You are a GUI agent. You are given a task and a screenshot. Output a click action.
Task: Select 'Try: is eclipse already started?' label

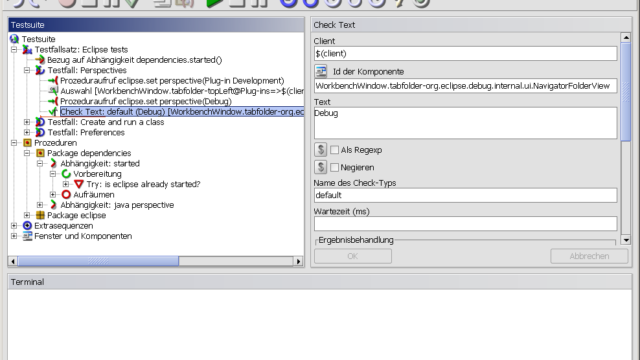pos(143,184)
